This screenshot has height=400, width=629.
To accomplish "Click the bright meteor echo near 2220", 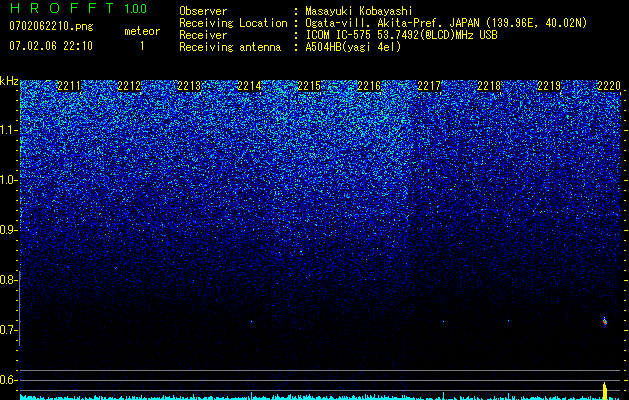I will click(605, 321).
